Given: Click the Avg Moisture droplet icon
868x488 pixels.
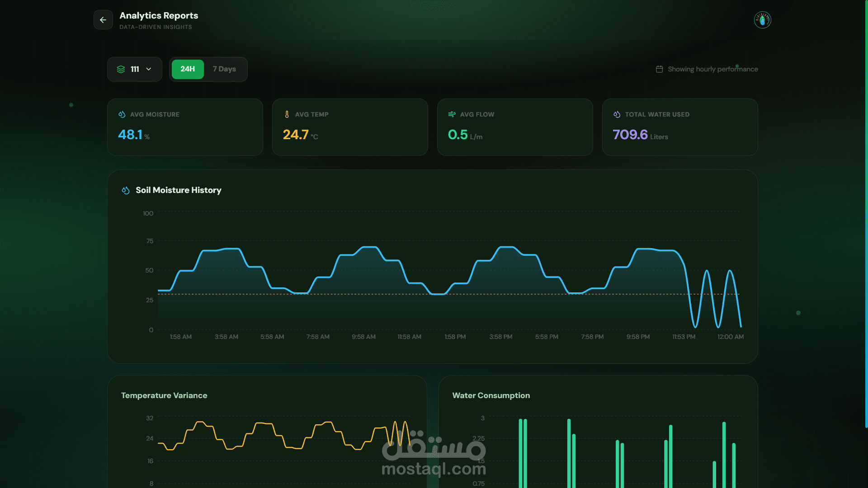Looking at the screenshot, I should pyautogui.click(x=122, y=114).
